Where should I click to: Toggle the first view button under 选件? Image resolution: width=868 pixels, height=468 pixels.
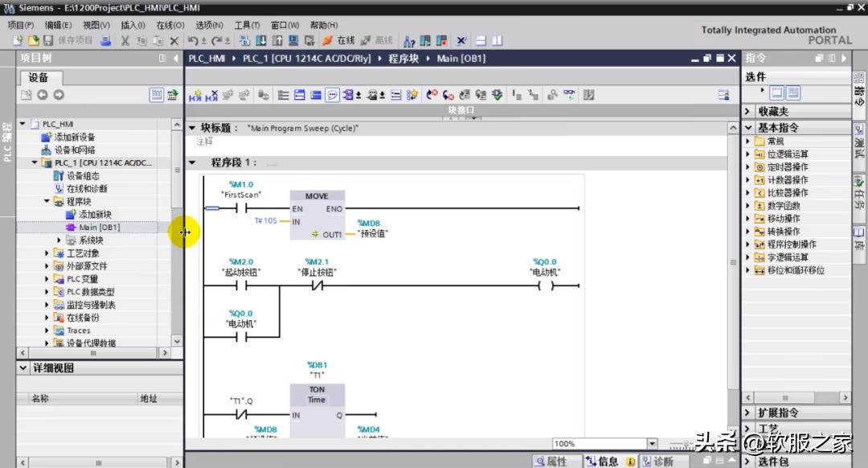tap(777, 93)
